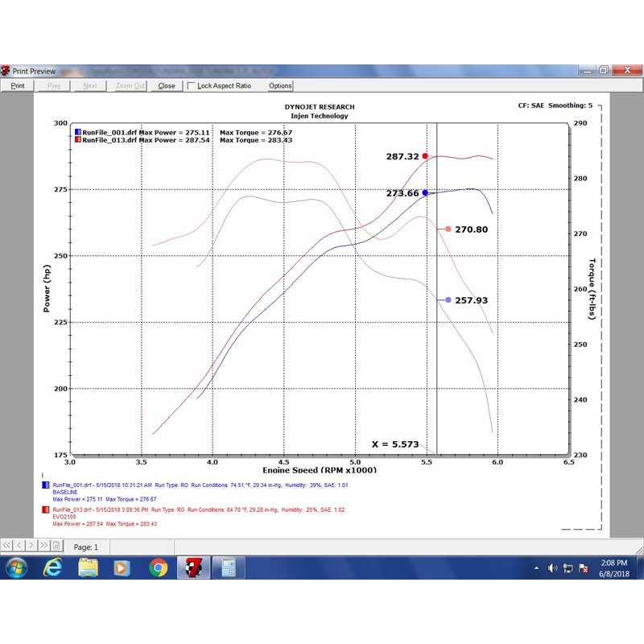
Task: Go to next page arrow icon
Action: click(31, 545)
